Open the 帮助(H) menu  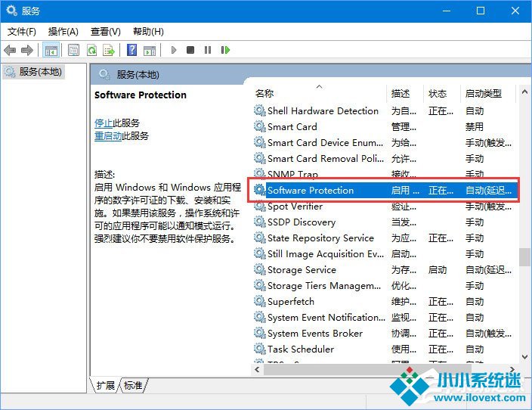[148, 32]
